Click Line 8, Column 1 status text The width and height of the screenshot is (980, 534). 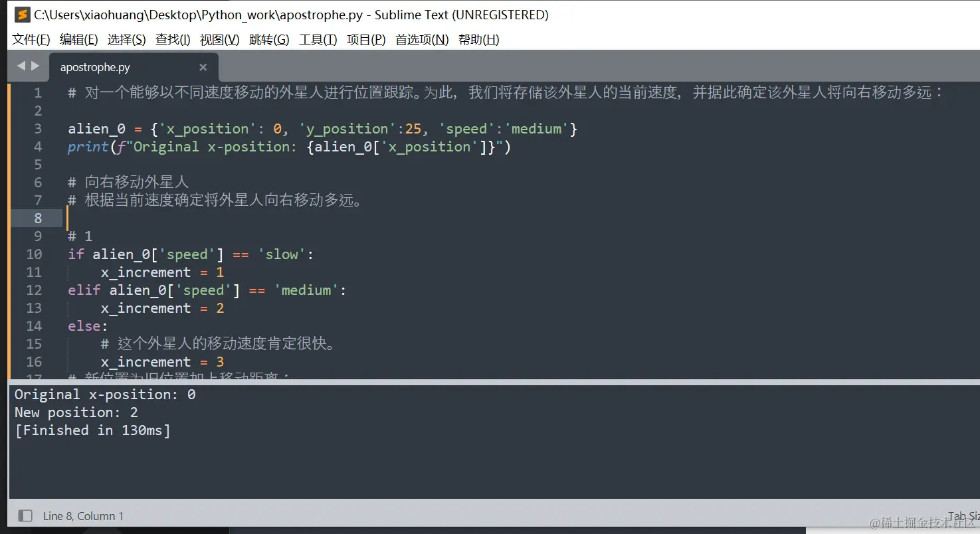click(83, 516)
